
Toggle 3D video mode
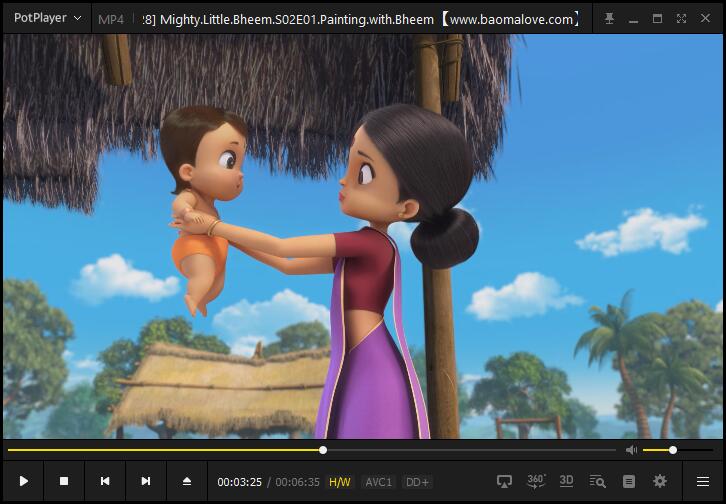(x=566, y=481)
